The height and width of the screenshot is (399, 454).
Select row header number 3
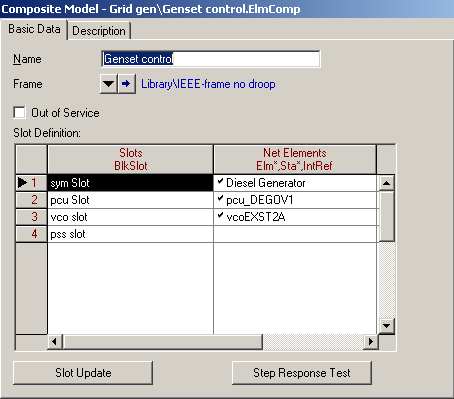[x=31, y=217]
